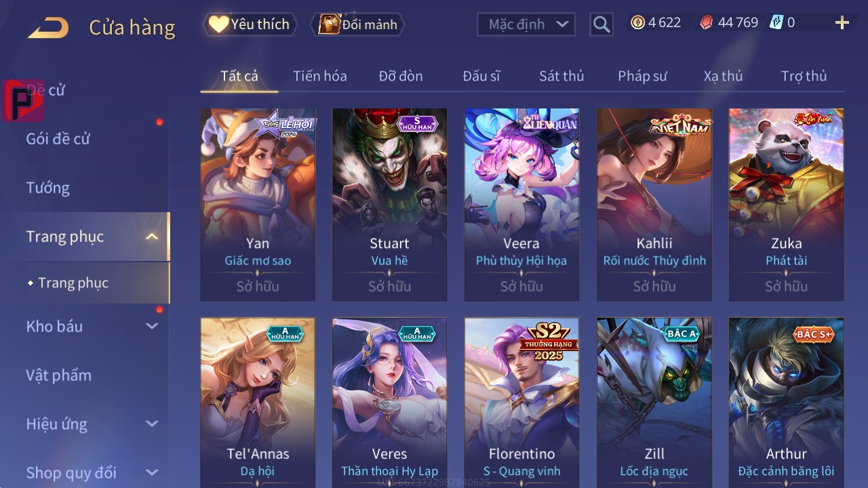Tap the gold coin currency icon
The image size is (868, 488).
(x=637, y=22)
